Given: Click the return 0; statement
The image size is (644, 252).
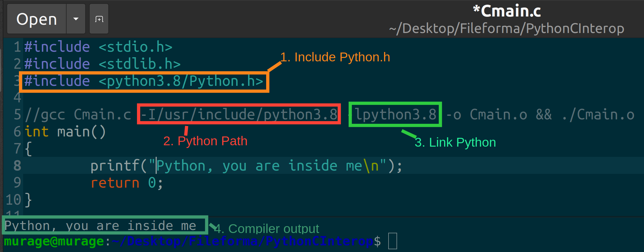Looking at the screenshot, I should click(x=126, y=182).
